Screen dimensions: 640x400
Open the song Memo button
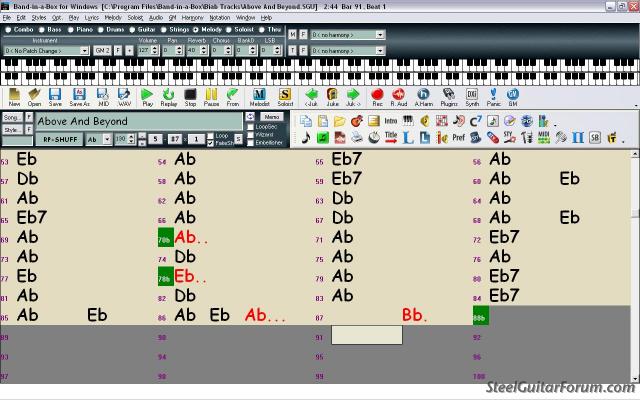(272, 117)
